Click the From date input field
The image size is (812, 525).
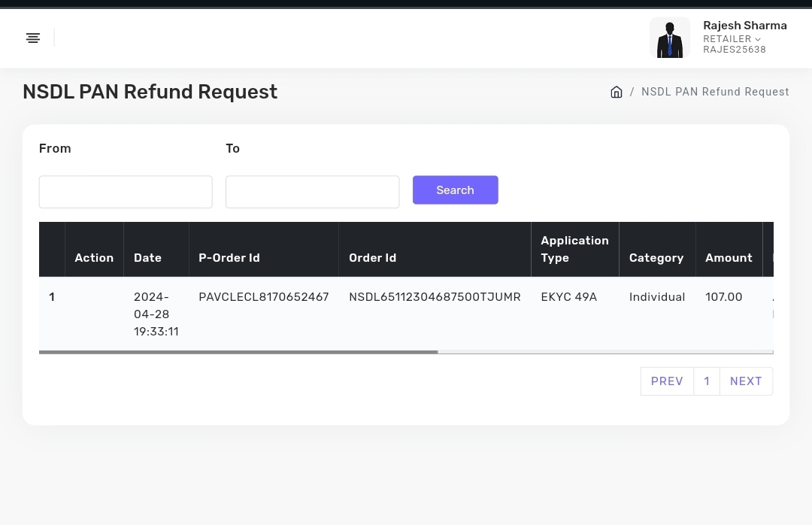(126, 192)
